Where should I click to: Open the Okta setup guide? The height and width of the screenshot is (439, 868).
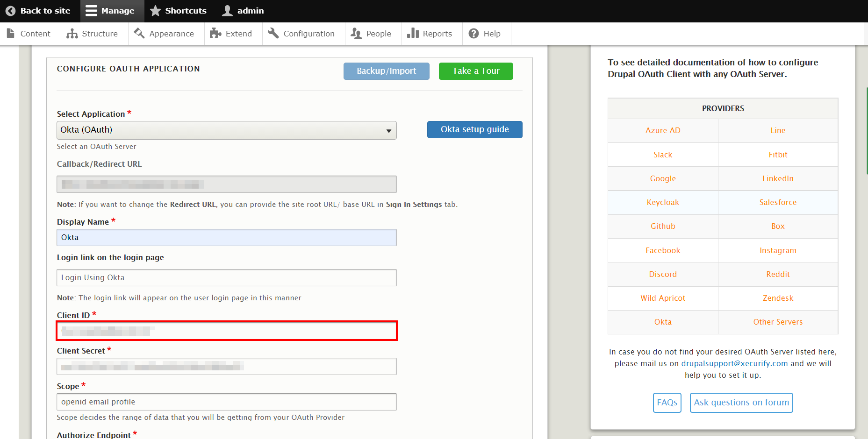pos(474,129)
